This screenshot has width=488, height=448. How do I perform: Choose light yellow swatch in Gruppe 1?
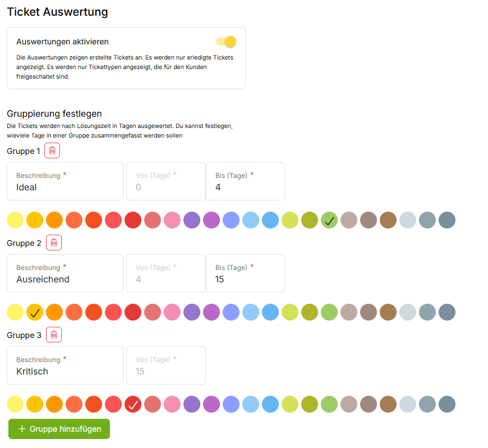[15, 220]
